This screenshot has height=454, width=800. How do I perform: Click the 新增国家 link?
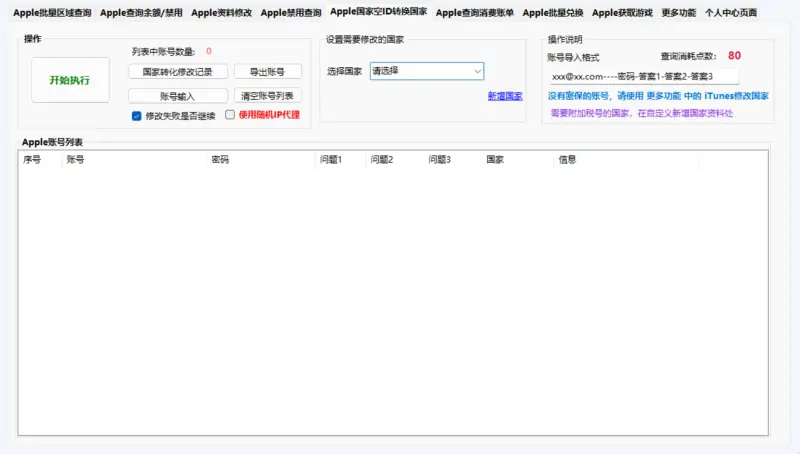coord(504,96)
